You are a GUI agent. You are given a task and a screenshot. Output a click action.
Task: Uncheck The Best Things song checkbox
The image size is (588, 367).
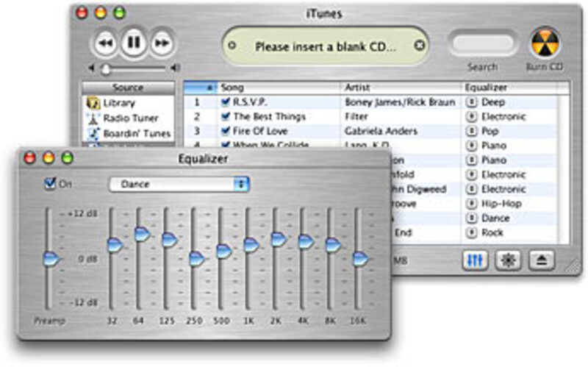click(226, 116)
